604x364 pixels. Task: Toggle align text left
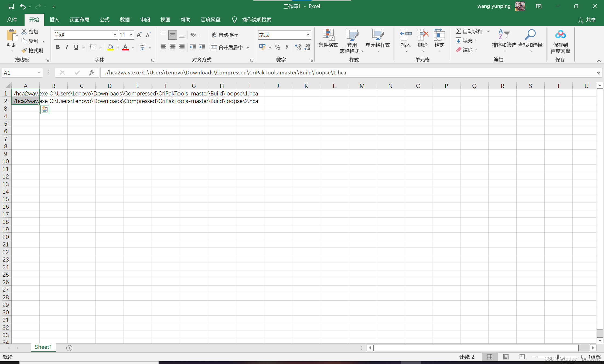click(163, 47)
